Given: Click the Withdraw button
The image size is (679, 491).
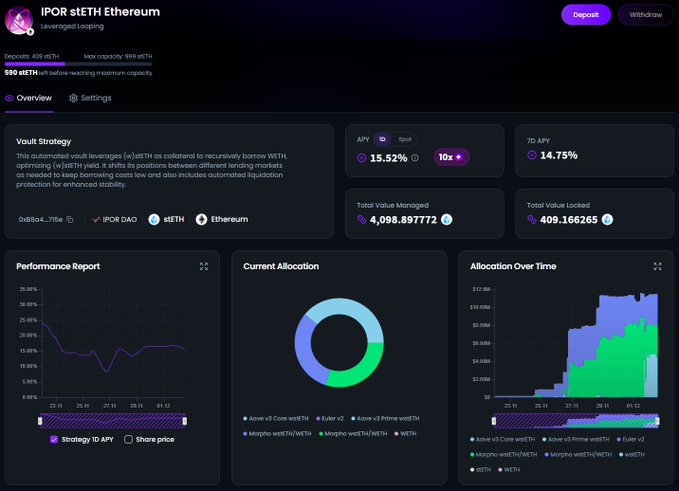Looking at the screenshot, I should click(646, 14).
